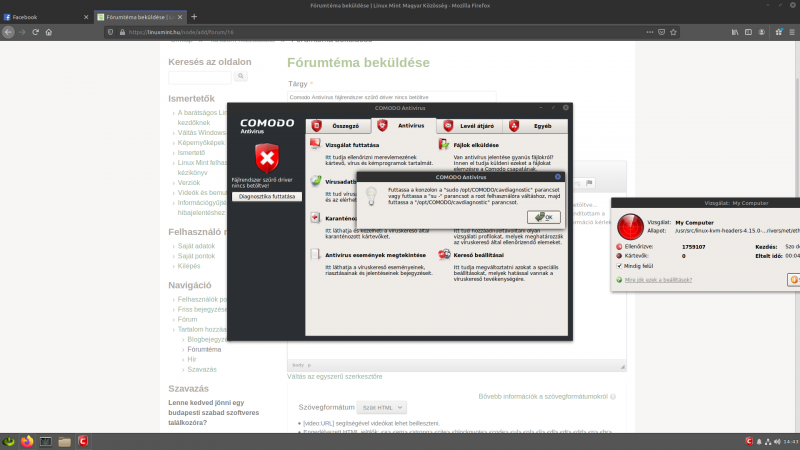Viewport: 800px width, 450px height.
Task: Click Váltás az egyszerű szerkesztőre link
Action: click(335, 377)
